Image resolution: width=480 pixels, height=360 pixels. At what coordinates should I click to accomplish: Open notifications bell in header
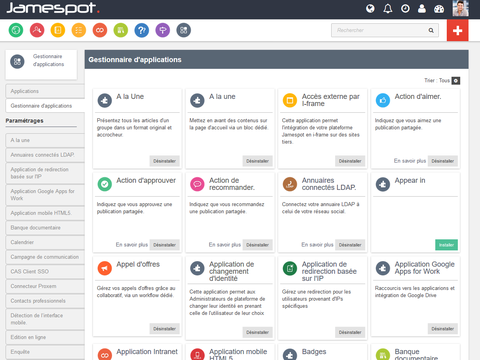[x=388, y=8]
